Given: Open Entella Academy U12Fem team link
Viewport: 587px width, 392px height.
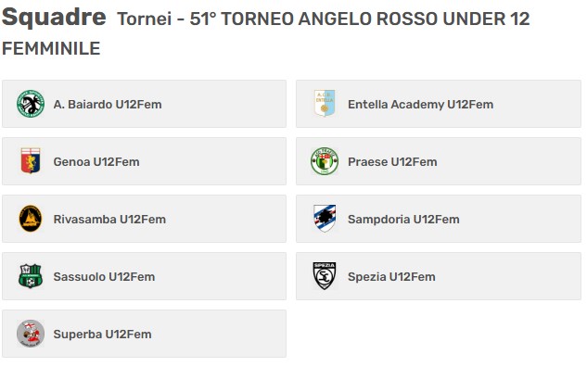Looking at the screenshot, I should pyautogui.click(x=420, y=105).
